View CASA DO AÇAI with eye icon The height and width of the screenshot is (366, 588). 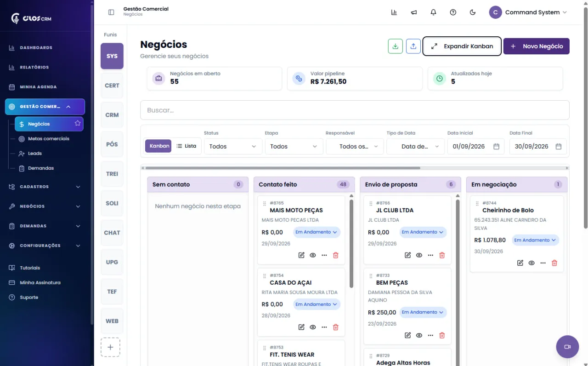click(x=313, y=327)
